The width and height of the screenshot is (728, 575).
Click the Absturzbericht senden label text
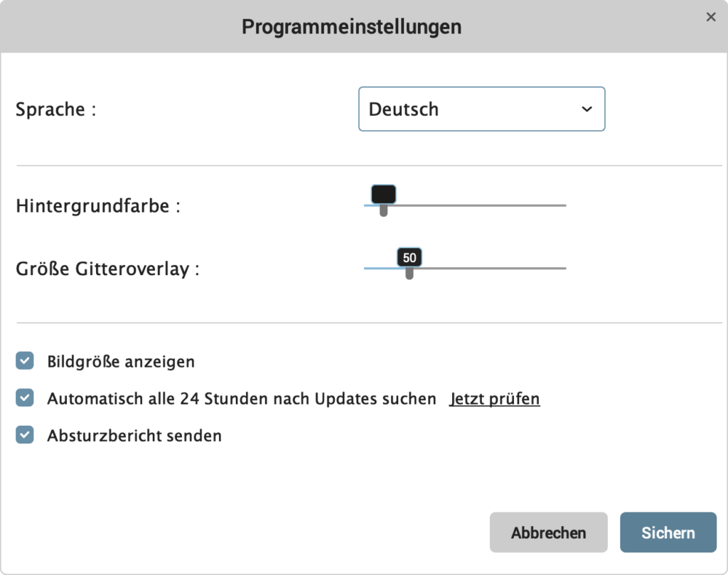134,436
